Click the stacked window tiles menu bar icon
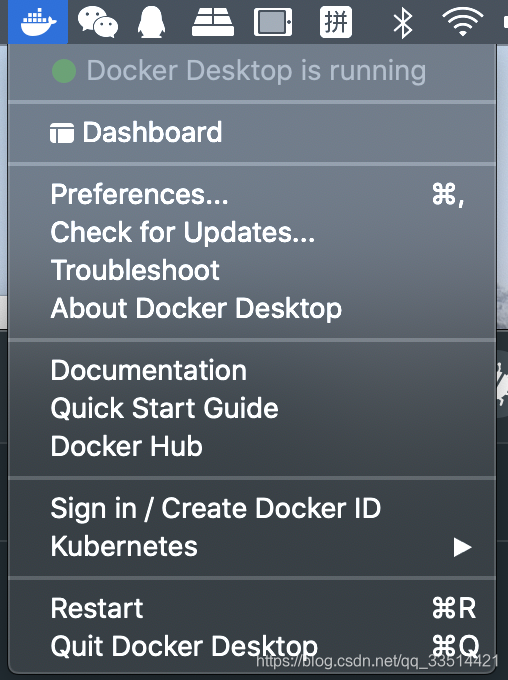Image resolution: width=508 pixels, height=680 pixels. point(213,22)
